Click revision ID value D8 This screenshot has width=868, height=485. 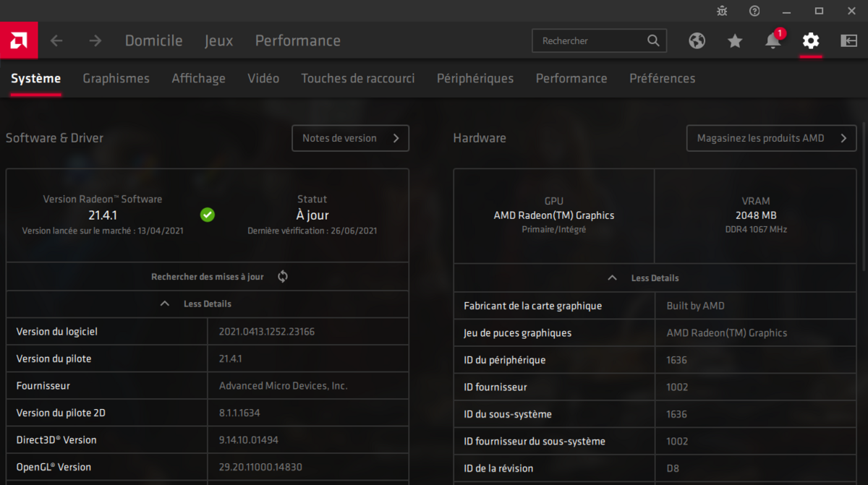[x=673, y=468]
